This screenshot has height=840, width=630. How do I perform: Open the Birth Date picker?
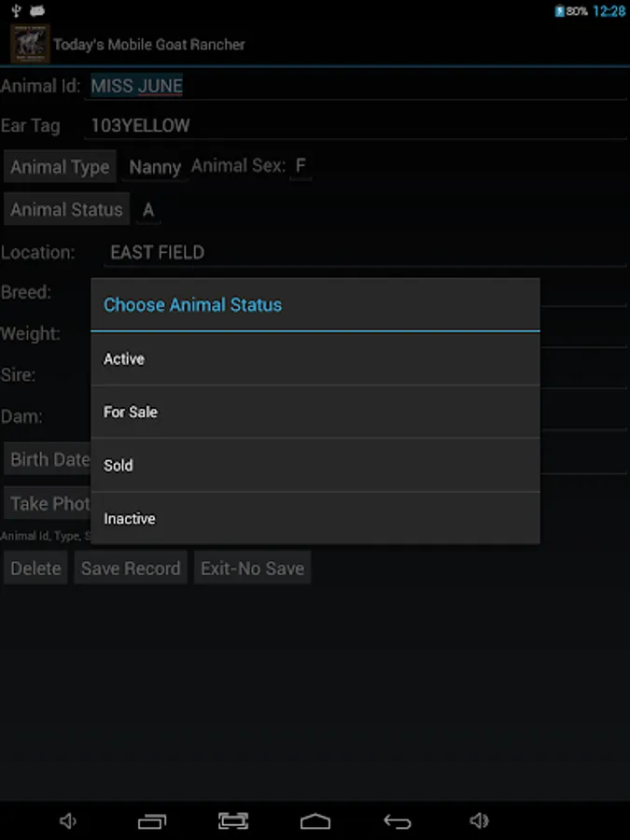pyautogui.click(x=49, y=459)
